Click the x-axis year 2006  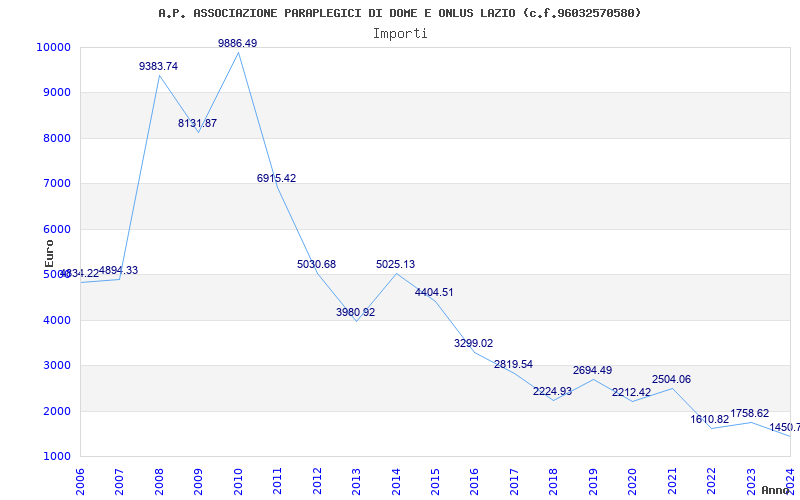point(80,481)
